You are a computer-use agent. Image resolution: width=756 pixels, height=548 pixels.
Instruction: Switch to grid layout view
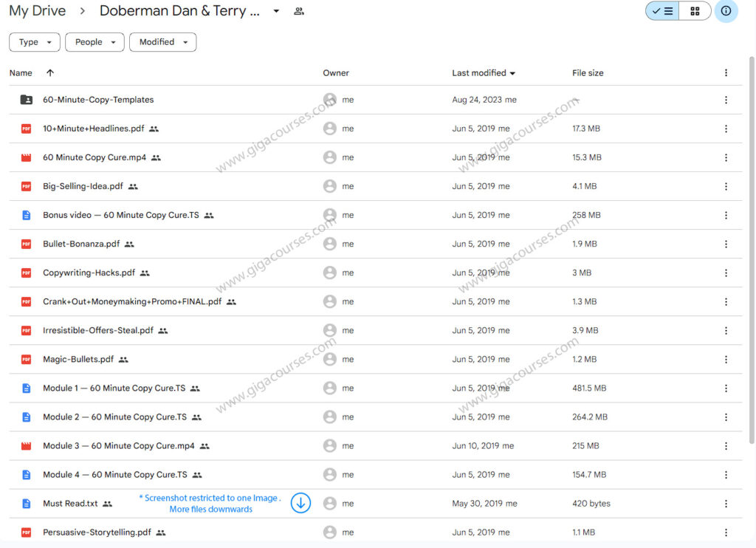click(x=695, y=11)
